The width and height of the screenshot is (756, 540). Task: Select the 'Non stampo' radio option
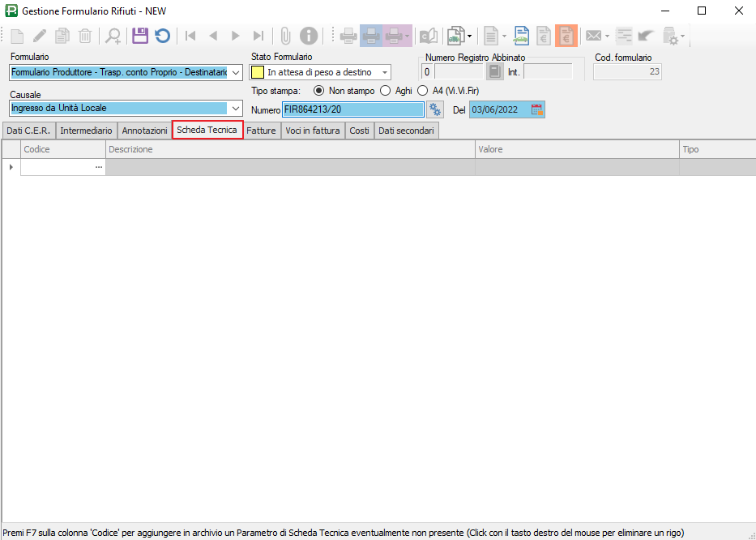(318, 91)
